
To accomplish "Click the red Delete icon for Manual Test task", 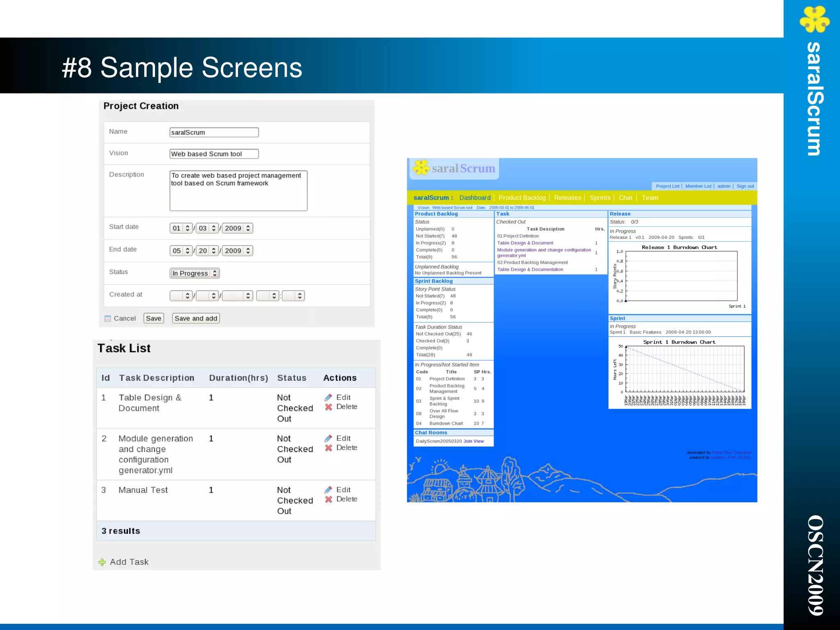I will pos(328,499).
